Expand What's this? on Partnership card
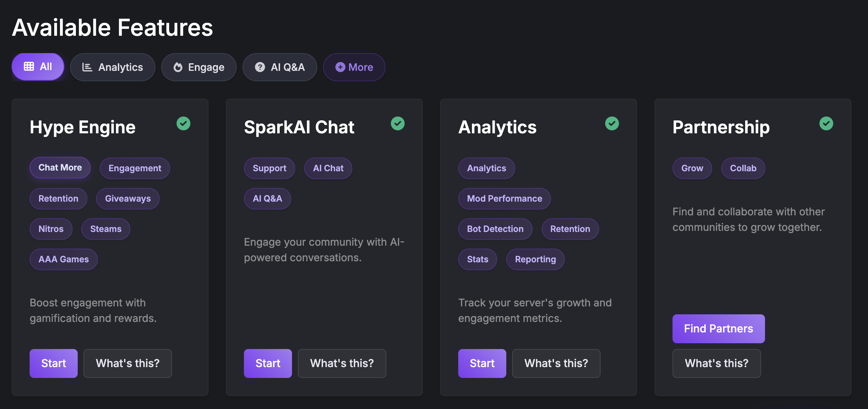Viewport: 868px width, 409px height. (x=716, y=363)
